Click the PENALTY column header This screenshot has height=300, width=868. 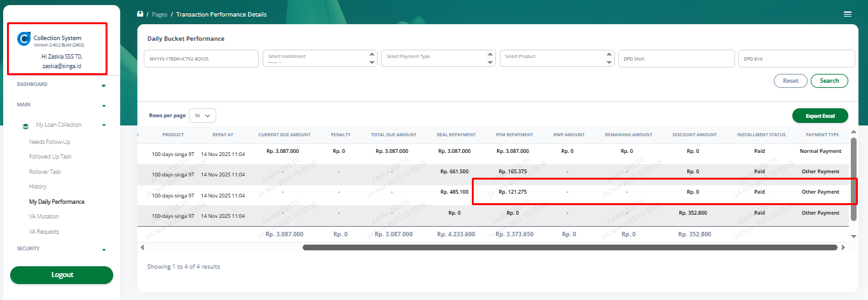pyautogui.click(x=341, y=135)
